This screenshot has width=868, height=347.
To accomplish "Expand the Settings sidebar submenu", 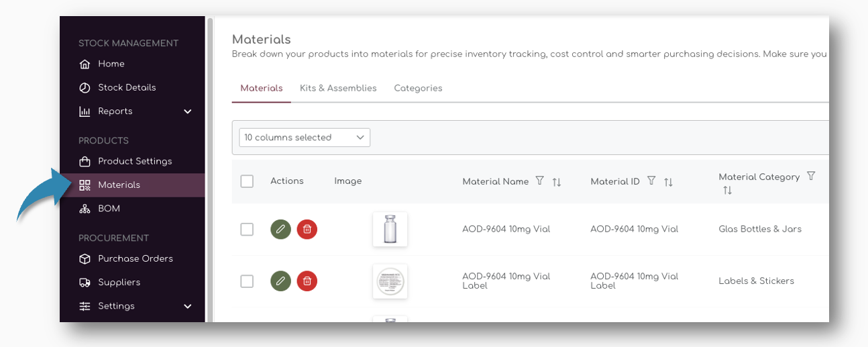I will [x=187, y=306].
